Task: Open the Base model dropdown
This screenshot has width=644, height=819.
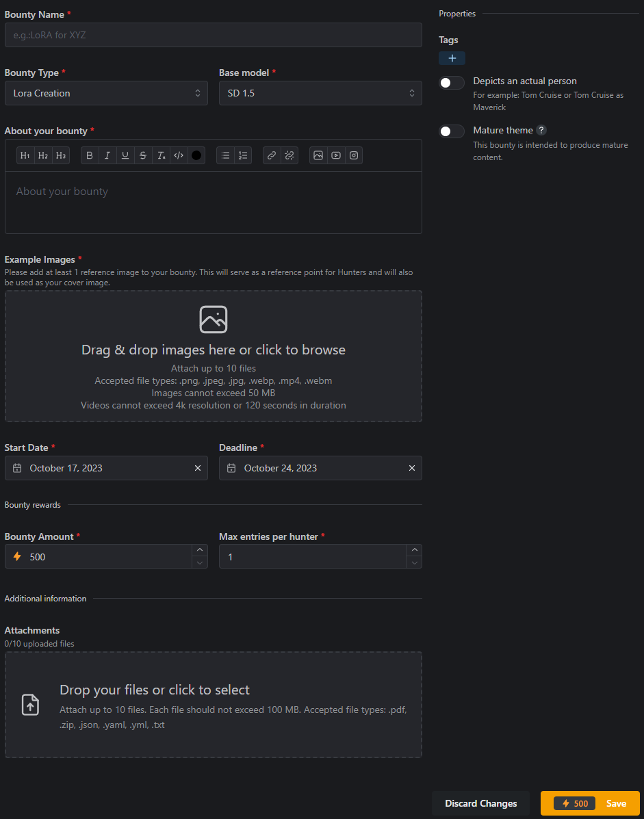Action: coord(320,93)
